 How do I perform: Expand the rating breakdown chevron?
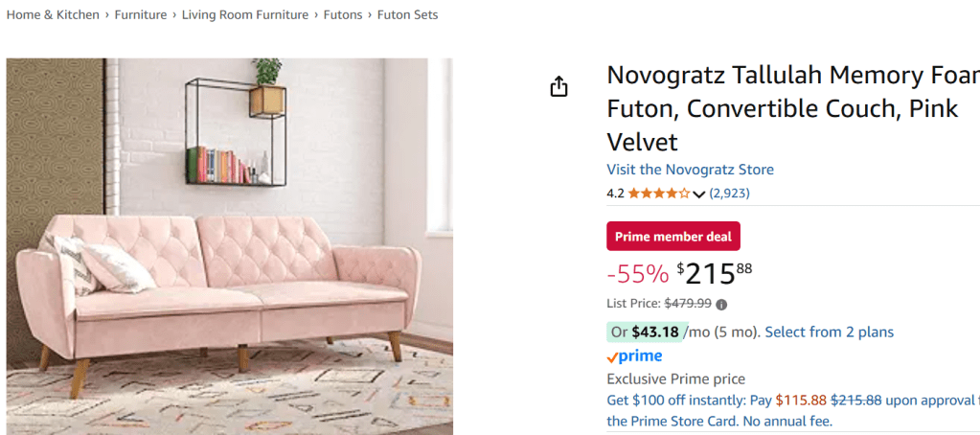698,195
